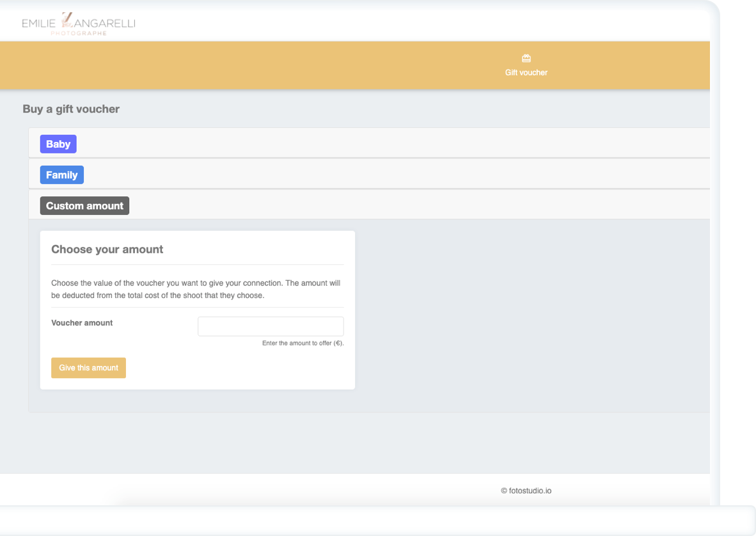Click the Choose your amount heading

(x=107, y=249)
